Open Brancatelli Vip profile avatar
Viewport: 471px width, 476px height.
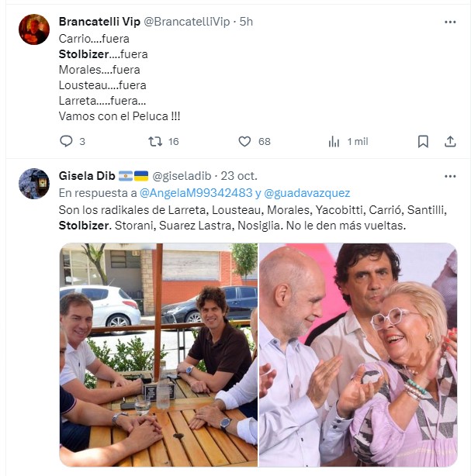point(34,29)
